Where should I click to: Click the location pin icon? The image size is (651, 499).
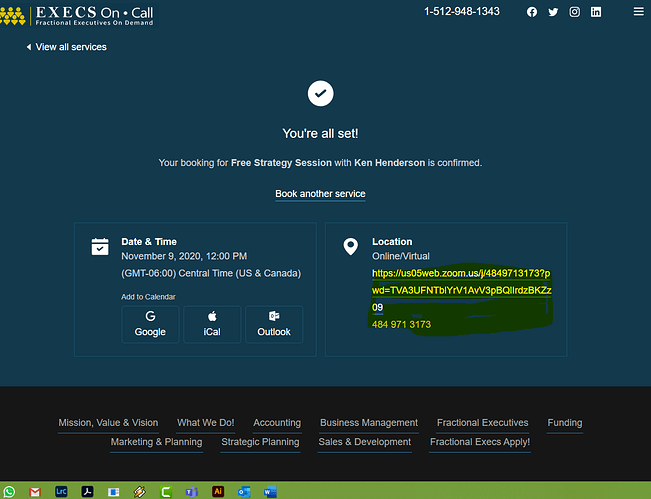(x=351, y=247)
